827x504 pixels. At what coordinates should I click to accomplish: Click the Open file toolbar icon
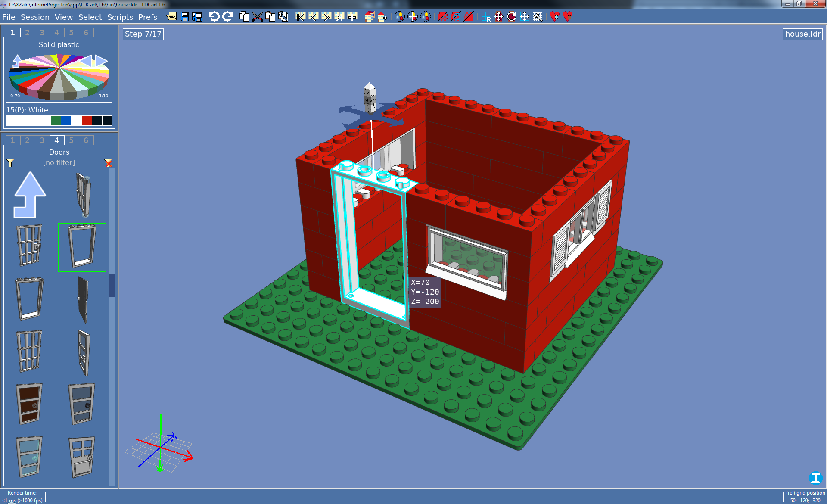coord(171,17)
